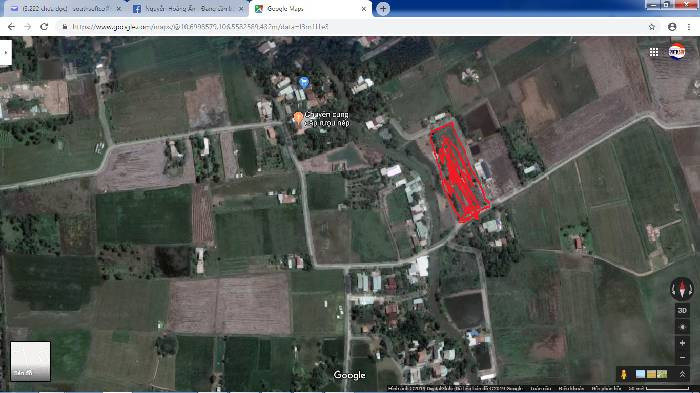Image resolution: width=700 pixels, height=393 pixels.
Task: Switch map to 3D view
Action: (682, 310)
